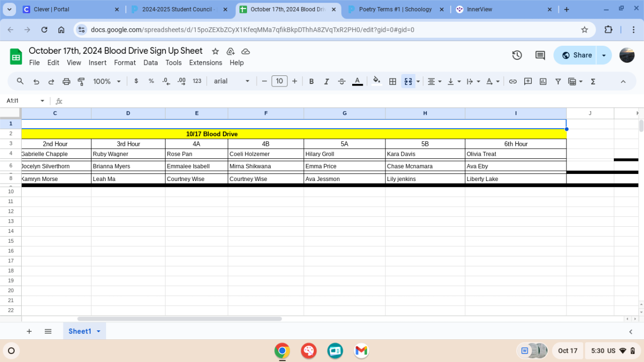Apply currency format with the dollar icon
The image size is (644, 362).
point(136,81)
